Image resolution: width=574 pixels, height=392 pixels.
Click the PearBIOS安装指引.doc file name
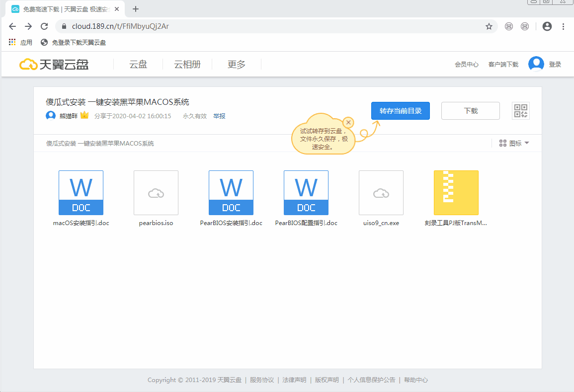pos(231,223)
